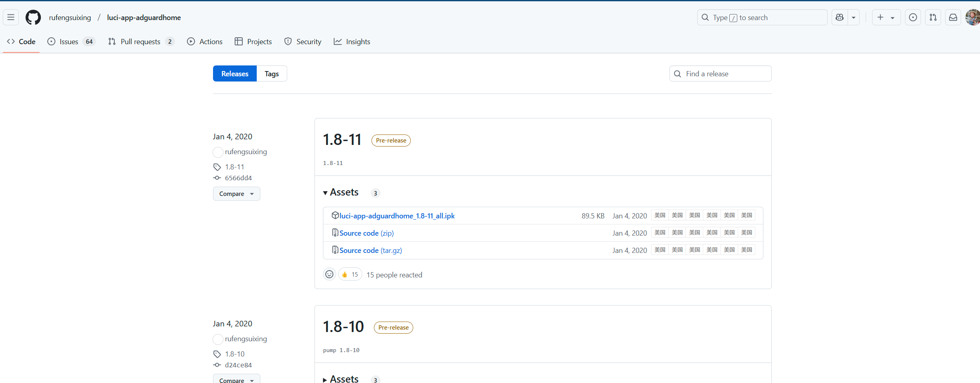Click the GitHub logo home icon
This screenshot has width=980, height=383.
point(33,17)
